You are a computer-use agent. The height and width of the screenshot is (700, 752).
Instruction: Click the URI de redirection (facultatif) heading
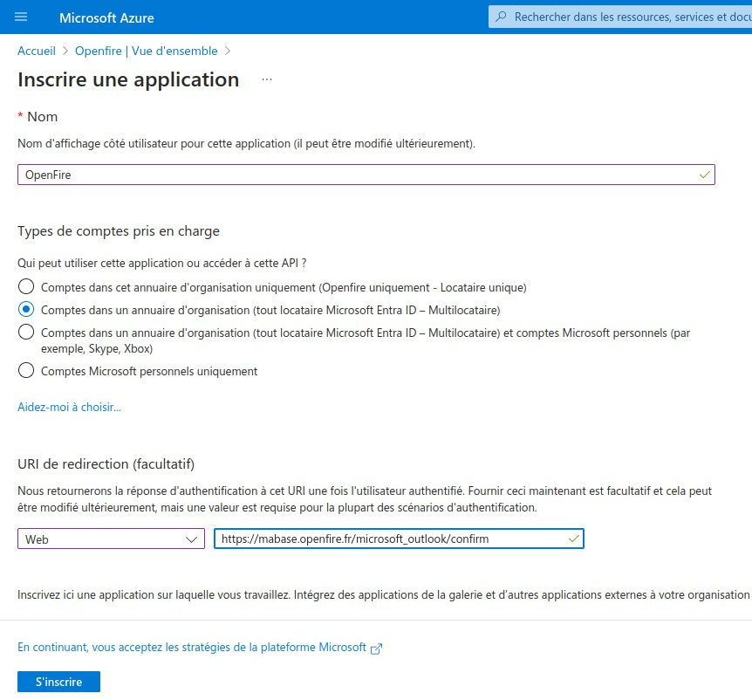click(x=106, y=464)
